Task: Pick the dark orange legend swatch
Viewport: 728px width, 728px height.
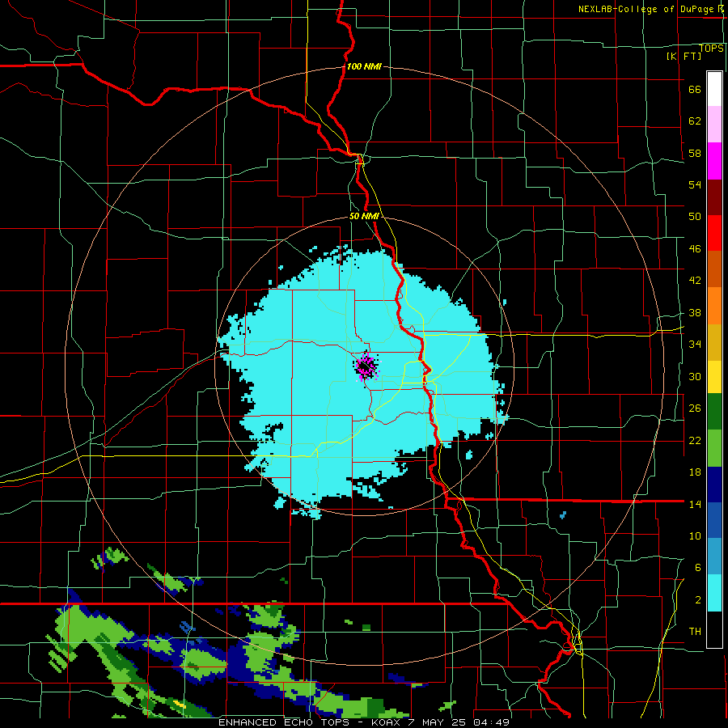Action: (x=714, y=269)
